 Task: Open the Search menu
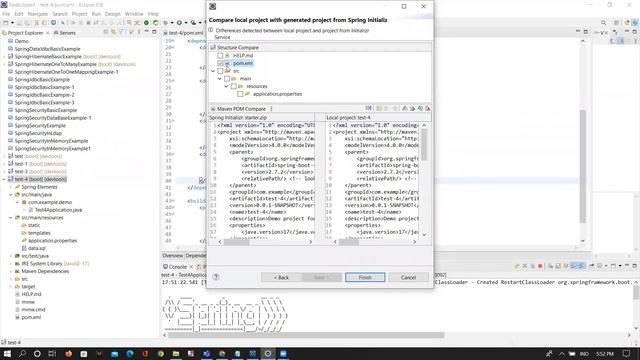[60, 14]
